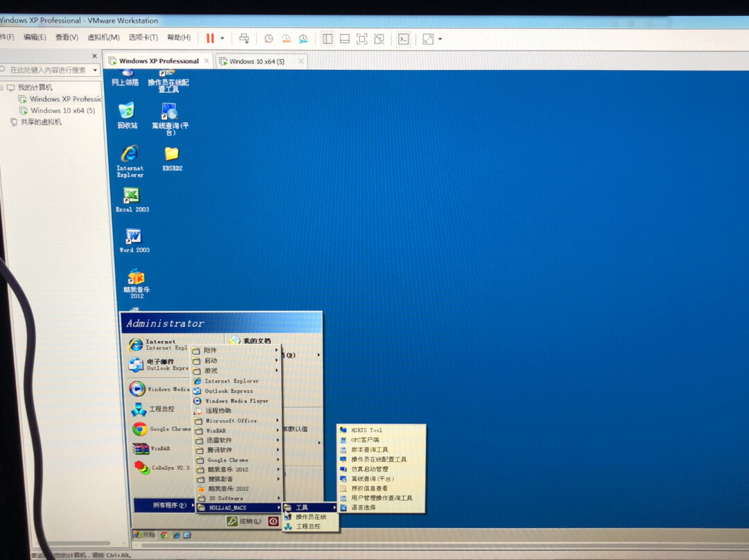Viewport: 749px width, 560px height.
Task: Toggle the thumbnail bar view icon
Action: tap(345, 39)
